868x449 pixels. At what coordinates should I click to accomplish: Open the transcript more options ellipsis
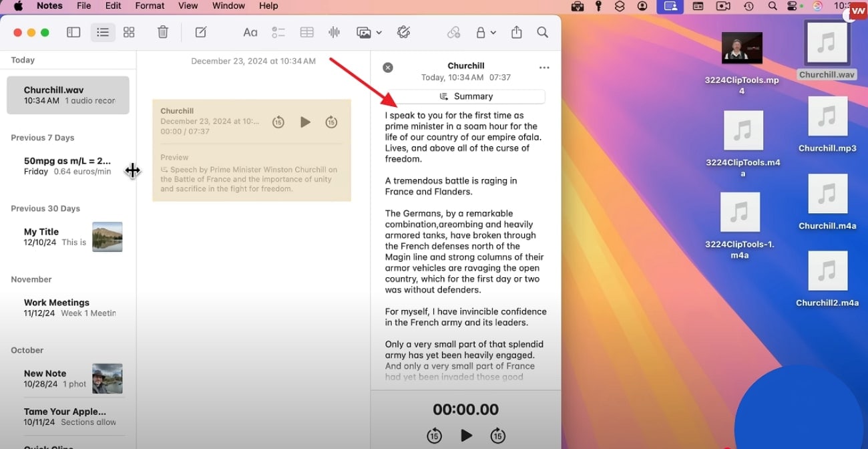[544, 67]
